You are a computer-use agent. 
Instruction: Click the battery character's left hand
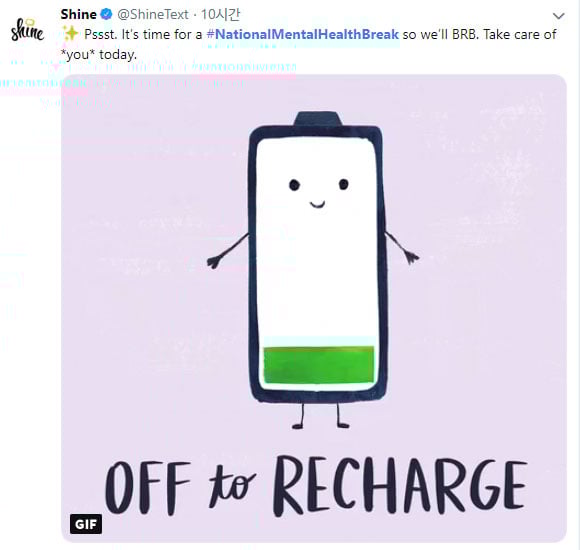pyautogui.click(x=215, y=262)
